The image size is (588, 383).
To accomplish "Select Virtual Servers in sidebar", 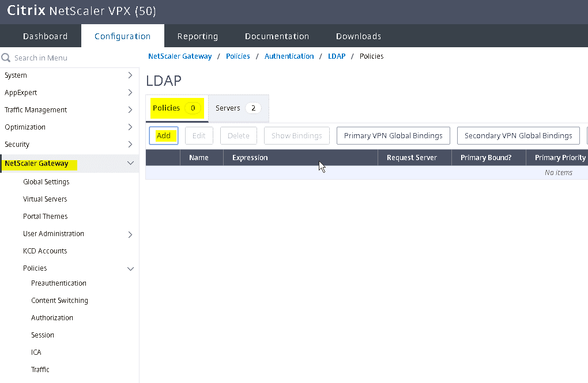I will click(x=45, y=199).
